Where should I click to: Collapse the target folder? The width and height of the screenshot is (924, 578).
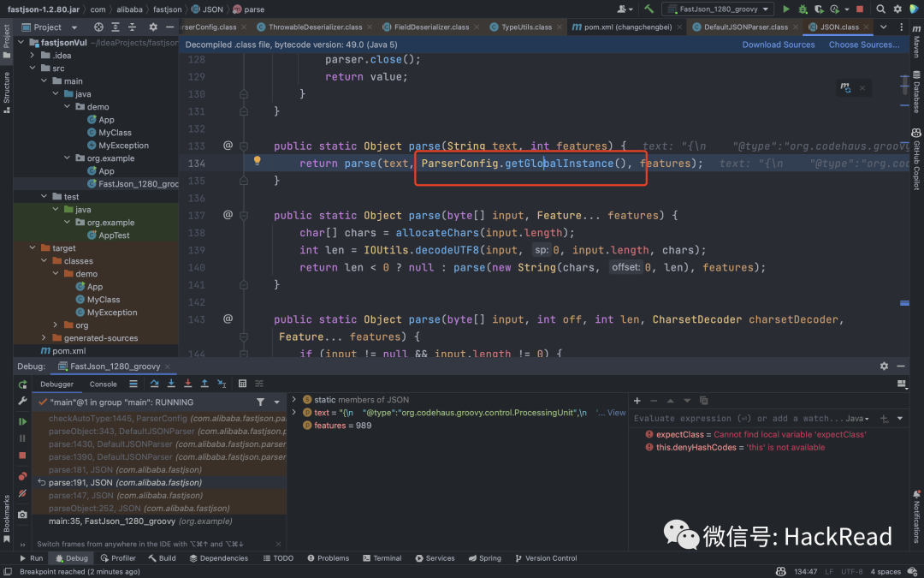(33, 248)
